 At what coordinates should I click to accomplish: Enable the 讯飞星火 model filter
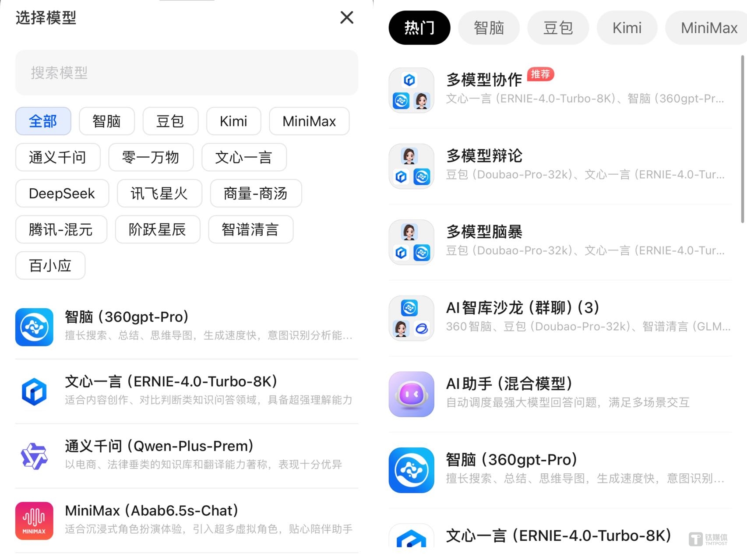[x=159, y=194]
